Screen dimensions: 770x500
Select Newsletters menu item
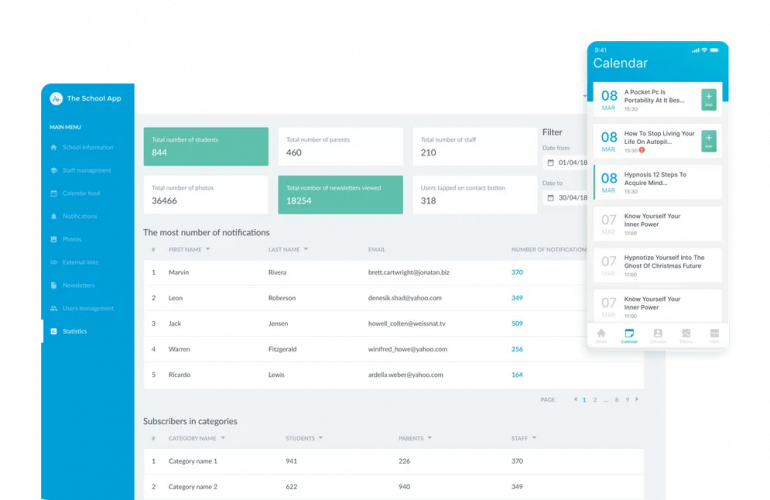pos(79,285)
